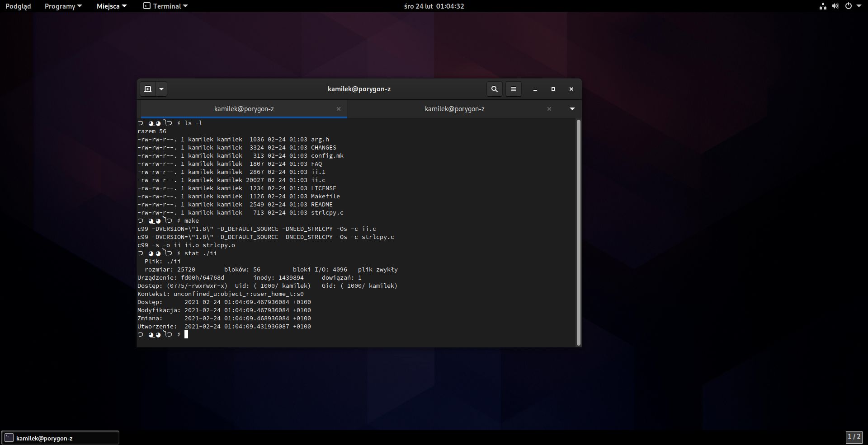Open the terminal hamburger menu
Viewport: 868px width, 445px height.
513,89
